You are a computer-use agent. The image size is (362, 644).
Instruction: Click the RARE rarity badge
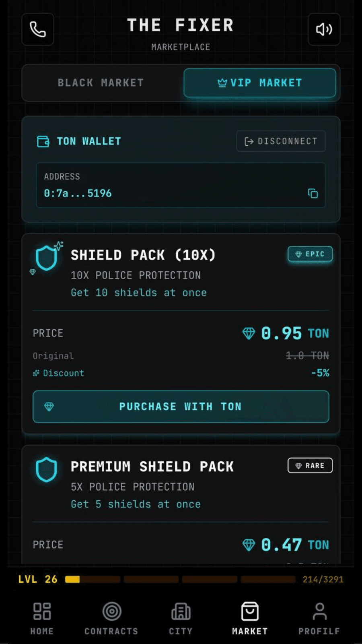[x=310, y=466]
